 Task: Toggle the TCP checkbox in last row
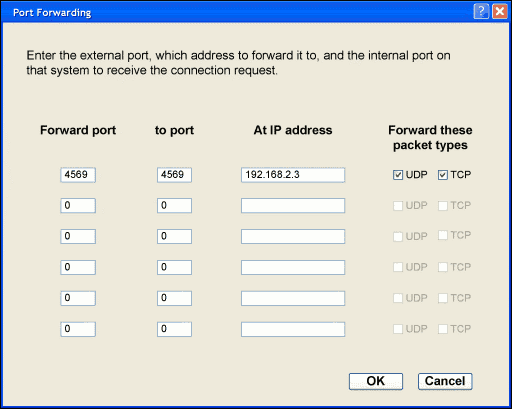442,329
